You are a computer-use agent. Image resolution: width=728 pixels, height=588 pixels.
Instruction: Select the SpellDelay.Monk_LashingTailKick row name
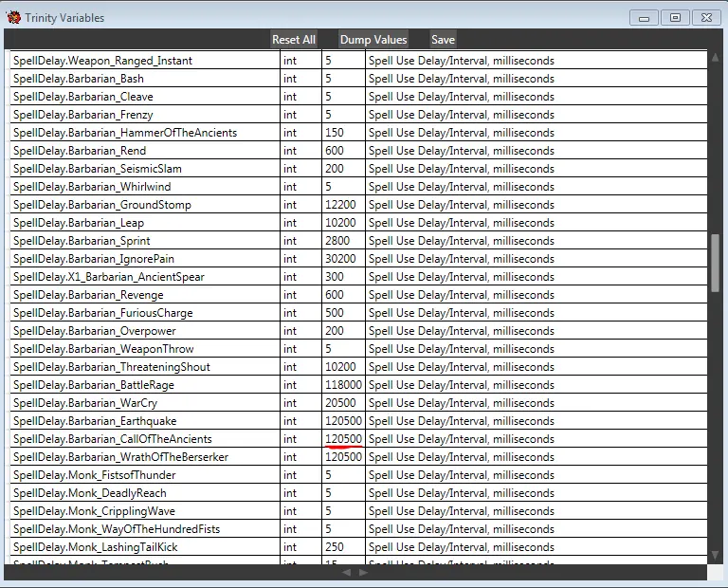click(x=95, y=547)
